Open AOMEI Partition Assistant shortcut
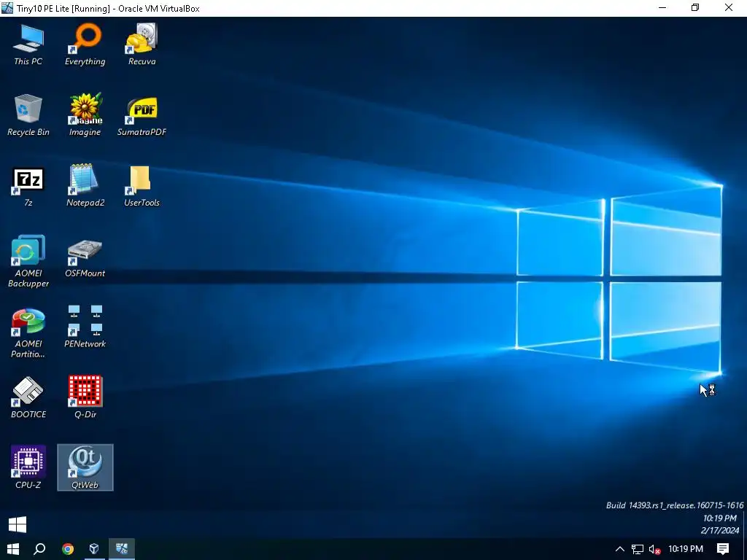 pos(28,332)
